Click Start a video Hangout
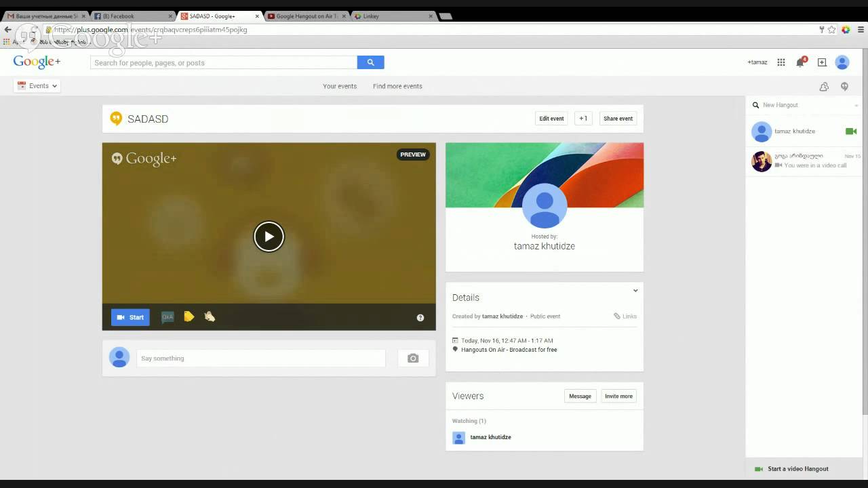868x488 pixels. [798, 469]
